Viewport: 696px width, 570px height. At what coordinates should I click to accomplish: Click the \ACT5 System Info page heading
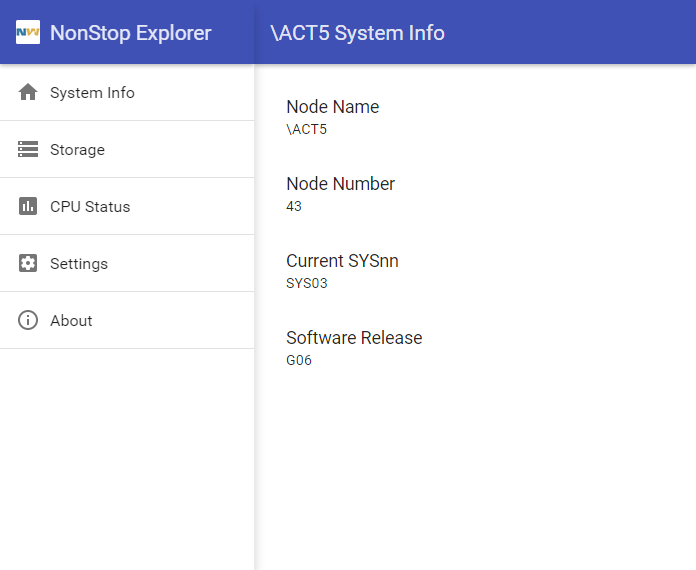click(x=357, y=33)
